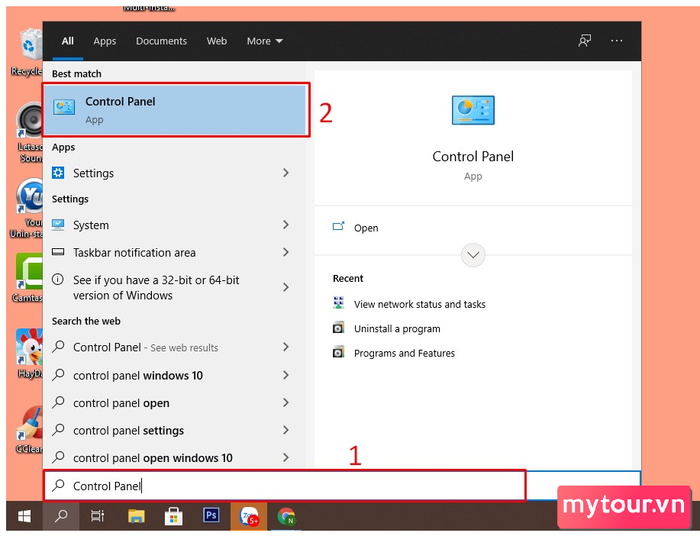Click the Programs and Features icon
The height and width of the screenshot is (540, 700).
click(x=338, y=352)
